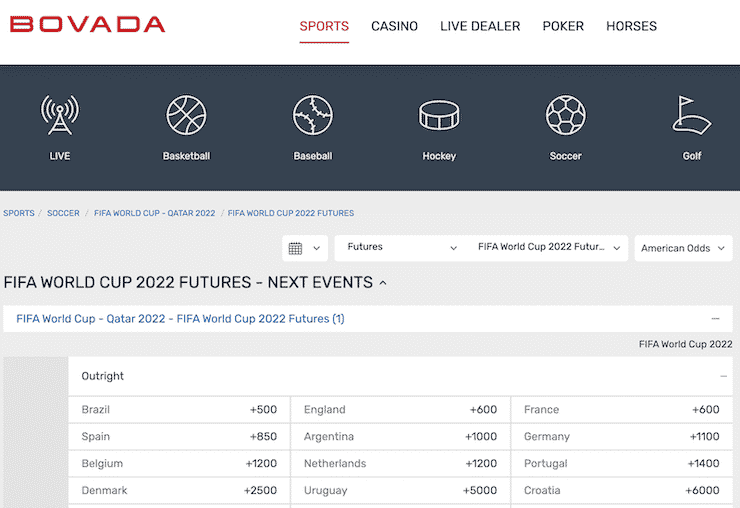Select the Soccer ball icon
740x508 pixels.
tap(565, 115)
